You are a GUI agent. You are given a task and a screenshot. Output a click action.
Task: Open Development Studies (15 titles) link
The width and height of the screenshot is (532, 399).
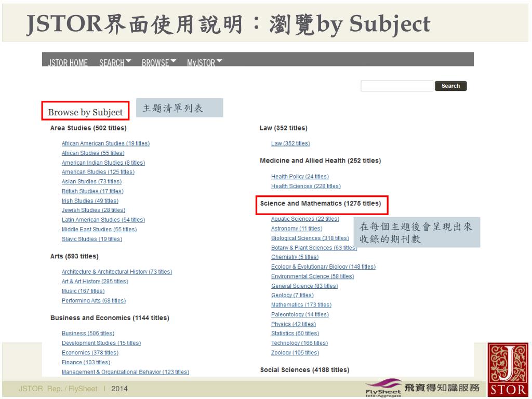pos(101,343)
